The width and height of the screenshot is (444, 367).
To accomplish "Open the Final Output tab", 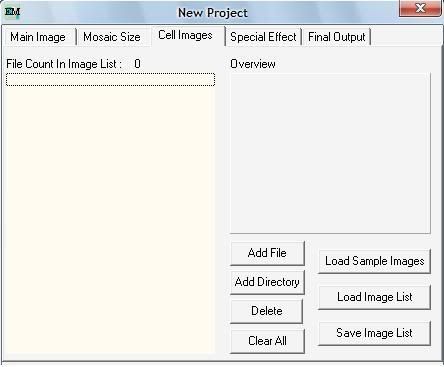I will pyautogui.click(x=337, y=37).
